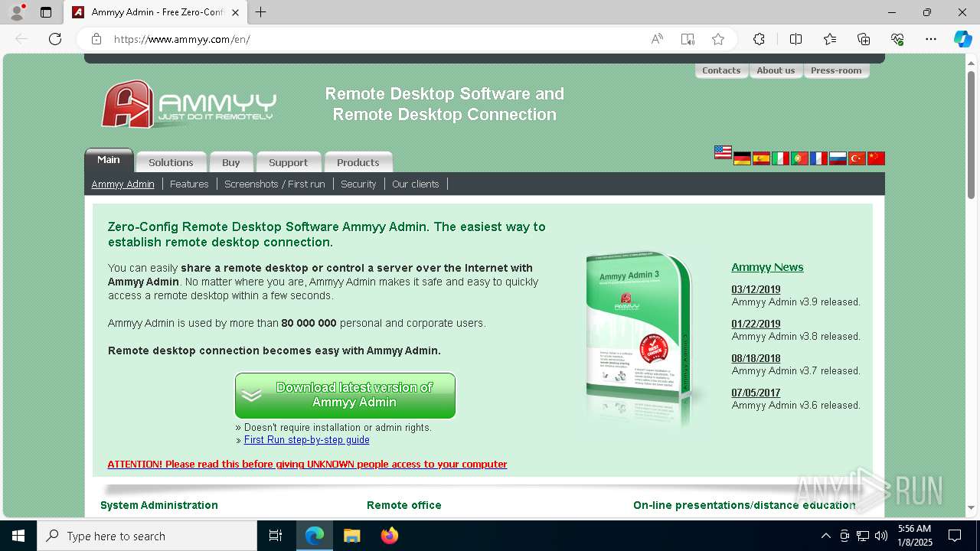Open Support tab
The height and width of the screenshot is (551, 980).
289,162
